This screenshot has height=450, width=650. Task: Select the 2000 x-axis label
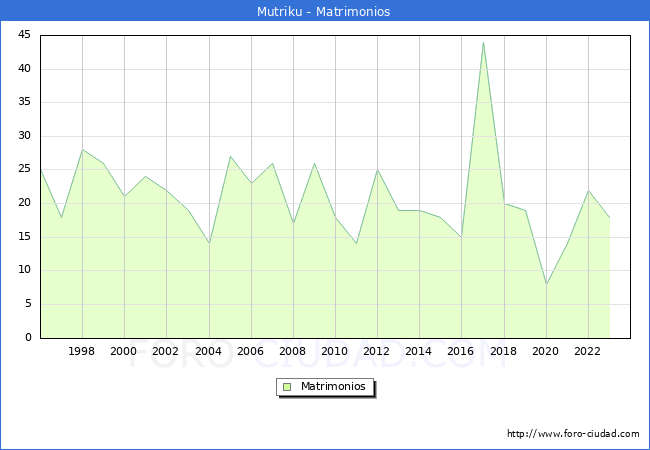(124, 351)
